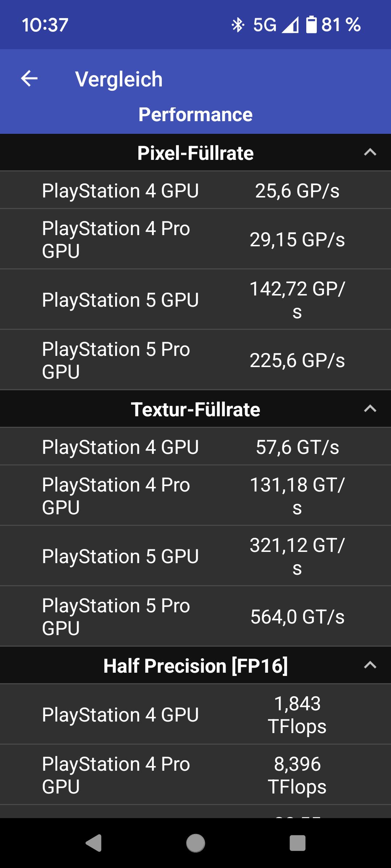This screenshot has height=868, width=391.
Task: Select the PlayStation 4 GPU 25,6 GP/s row
Action: tap(195, 191)
